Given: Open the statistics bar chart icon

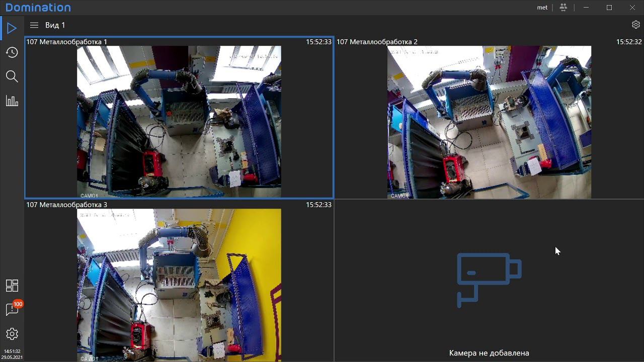Looking at the screenshot, I should tap(12, 101).
